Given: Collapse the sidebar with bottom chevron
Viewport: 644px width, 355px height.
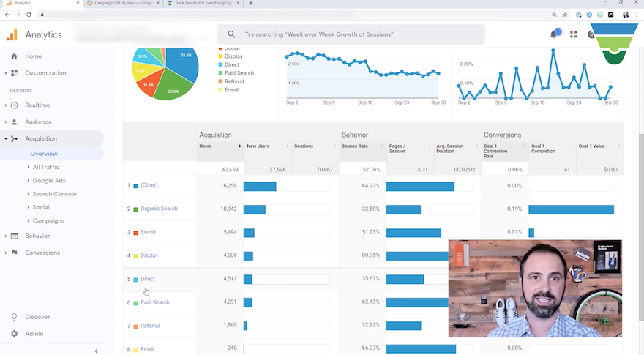Looking at the screenshot, I should pyautogui.click(x=96, y=351).
